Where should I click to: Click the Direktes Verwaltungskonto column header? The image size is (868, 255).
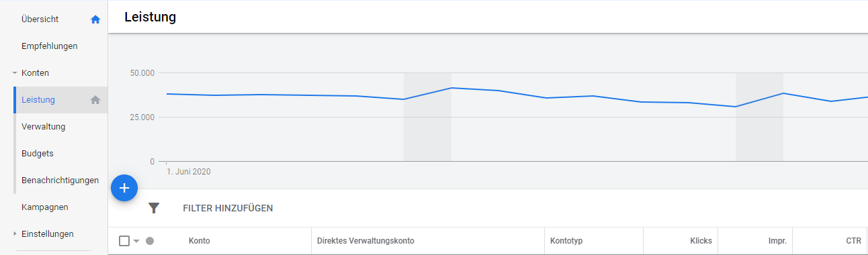coord(365,241)
